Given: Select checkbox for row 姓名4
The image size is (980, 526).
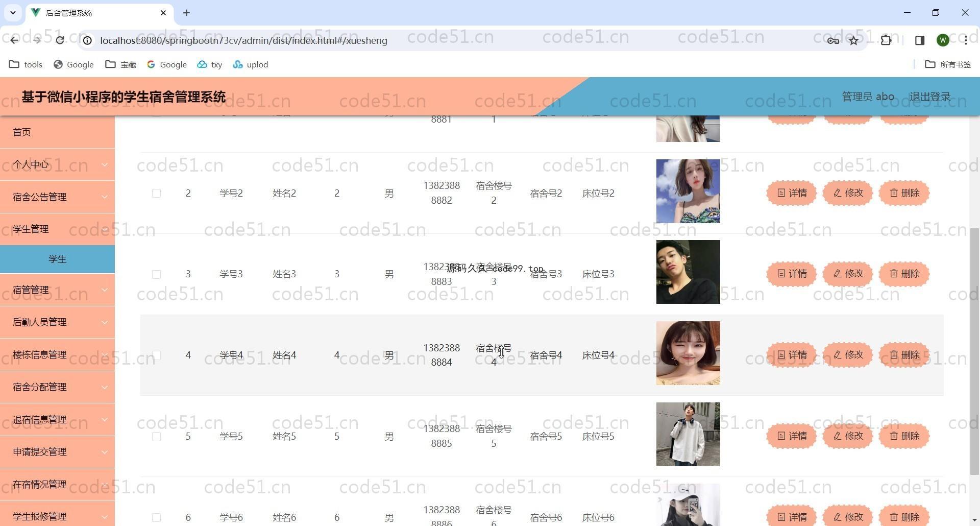Looking at the screenshot, I should pos(156,355).
